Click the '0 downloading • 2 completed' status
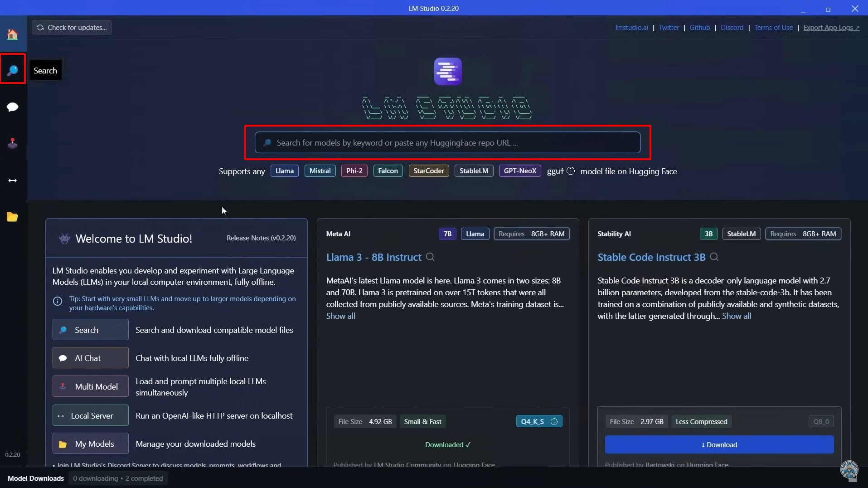Screen dimensions: 868x488 click(x=118, y=478)
